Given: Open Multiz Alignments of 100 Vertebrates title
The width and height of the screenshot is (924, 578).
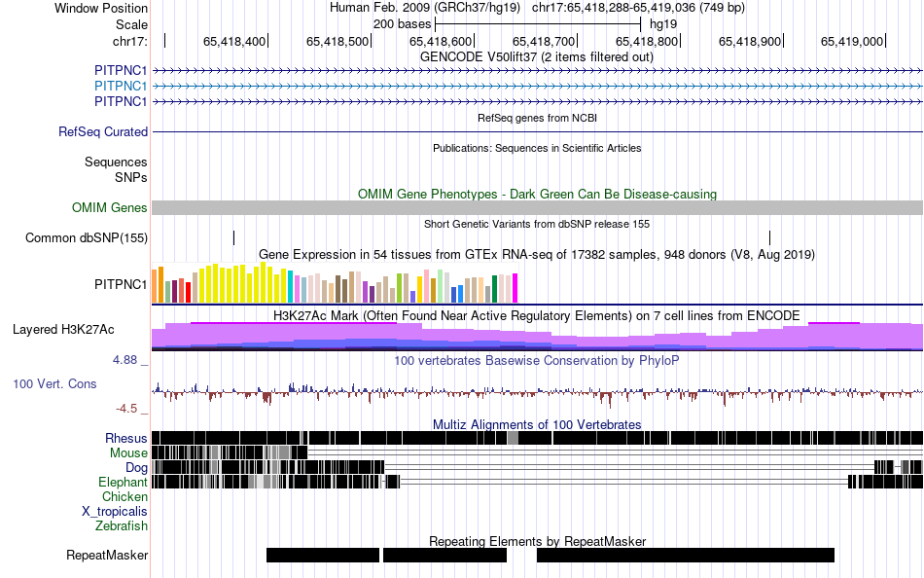Looking at the screenshot, I should (x=537, y=424).
